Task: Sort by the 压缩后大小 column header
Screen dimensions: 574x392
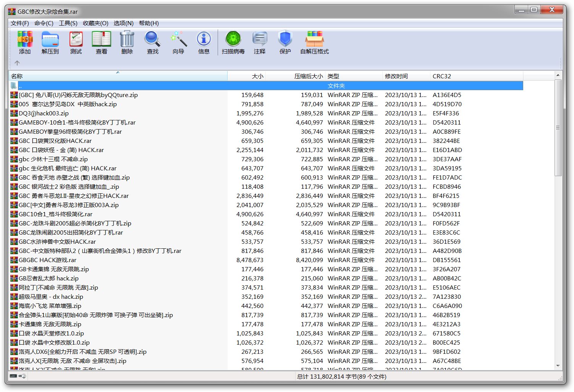Action: [296, 76]
